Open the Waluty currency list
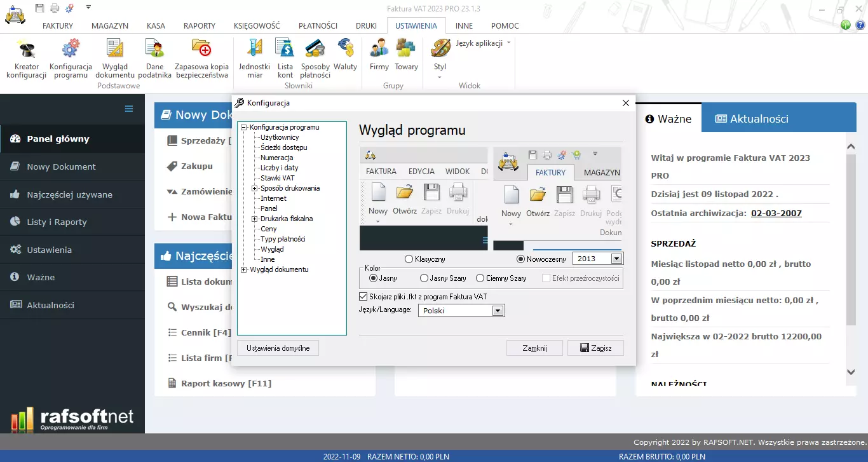 [345, 57]
